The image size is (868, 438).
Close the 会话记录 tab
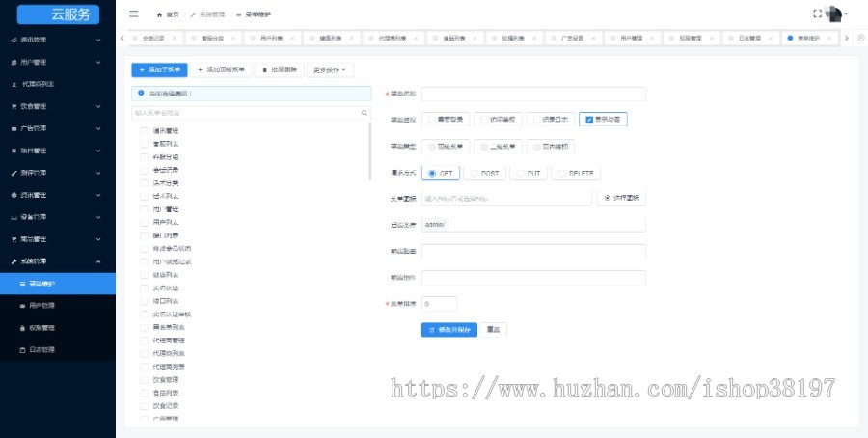(x=175, y=39)
